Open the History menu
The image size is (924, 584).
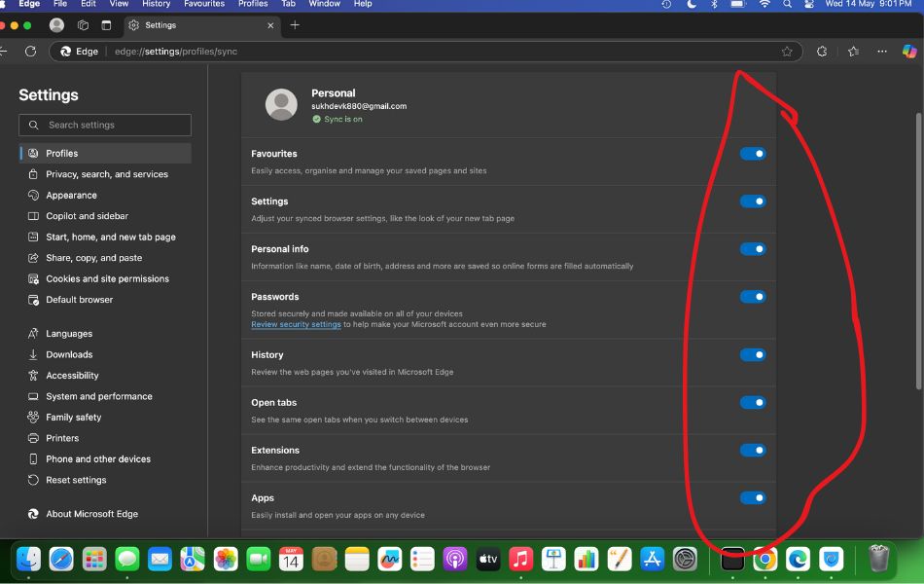[157, 4]
